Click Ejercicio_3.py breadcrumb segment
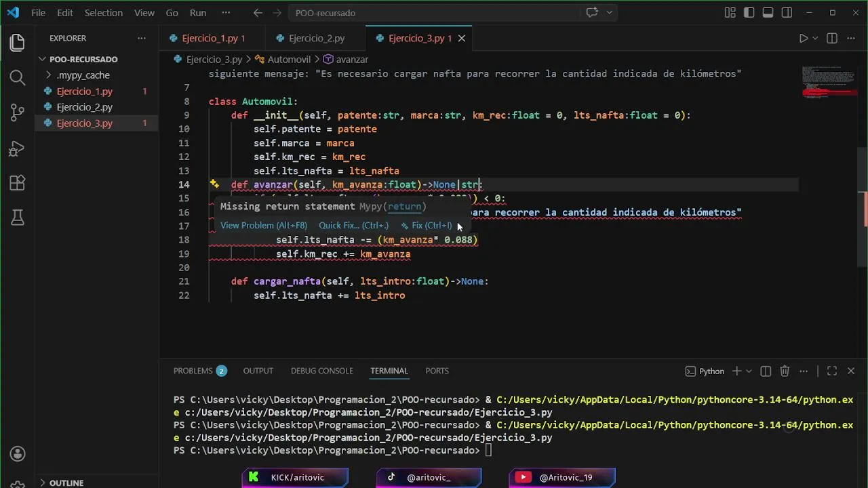868x488 pixels. pos(208,60)
